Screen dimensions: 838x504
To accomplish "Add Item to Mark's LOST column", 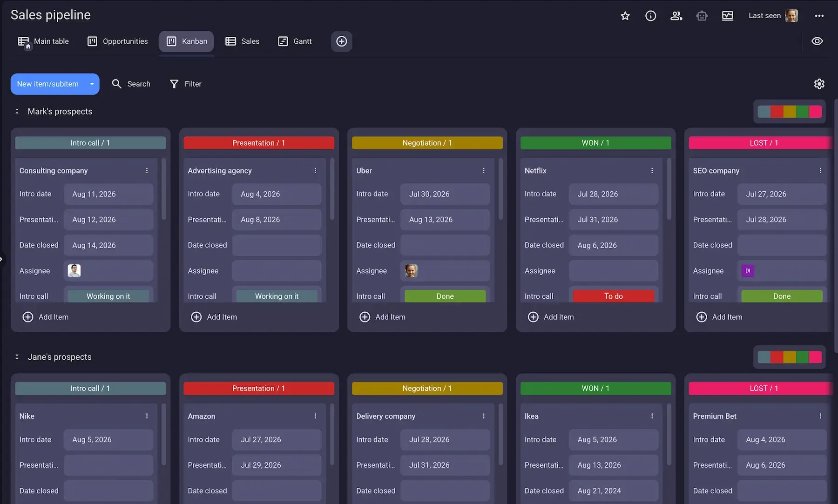I will [719, 317].
